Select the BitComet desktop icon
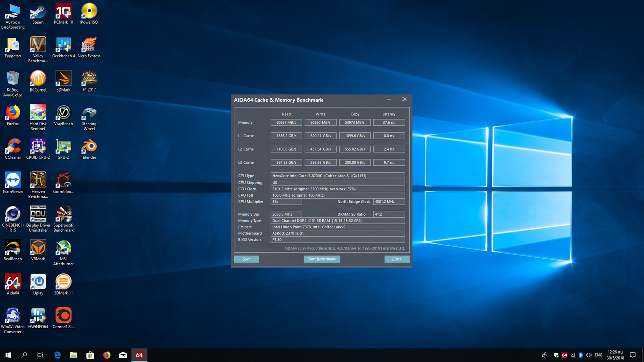This screenshot has width=644, height=362. [38, 81]
